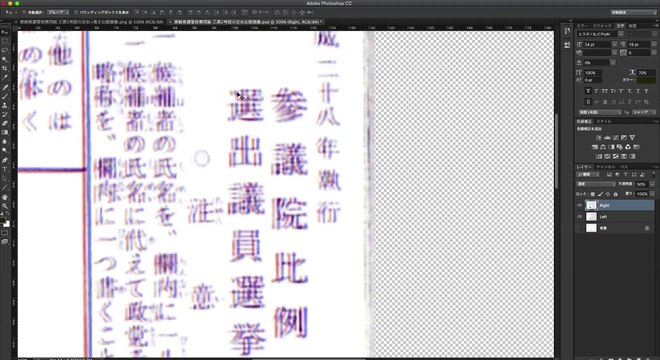Open the 24 pt font size dropdown
The height and width of the screenshot is (360, 660).
tap(614, 44)
